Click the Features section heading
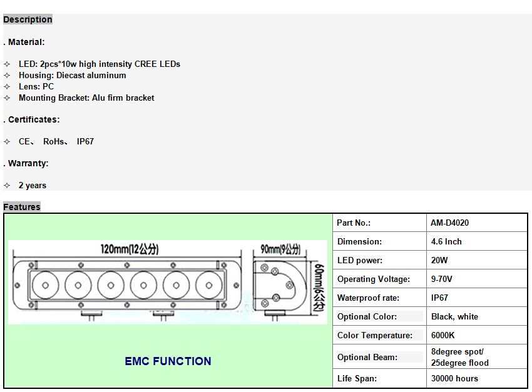Viewport: 532px width, 392px height. click(x=22, y=207)
